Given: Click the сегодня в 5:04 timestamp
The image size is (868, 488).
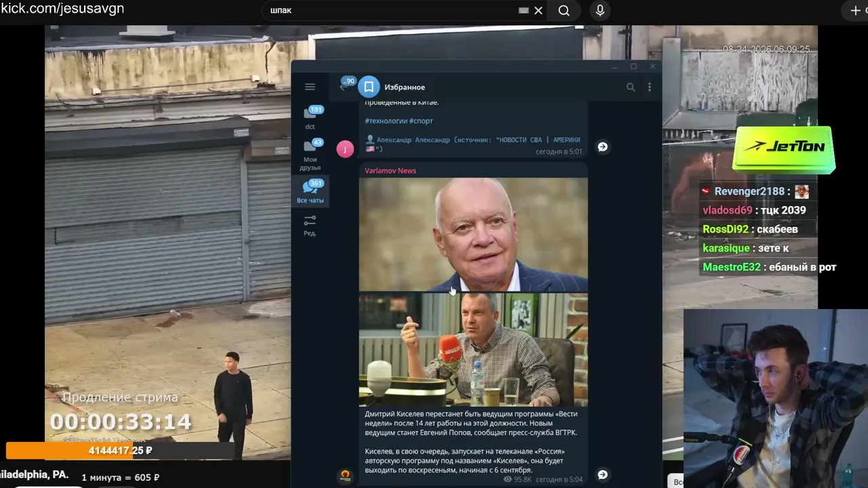Looking at the screenshot, I should [x=559, y=479].
